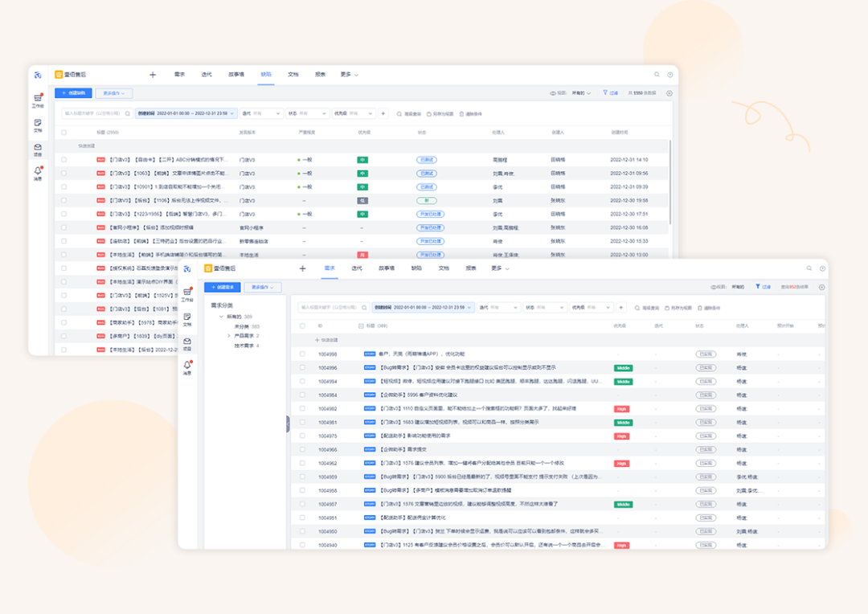
Task: Click keyword search field in front window
Action: pyautogui.click(x=334, y=308)
